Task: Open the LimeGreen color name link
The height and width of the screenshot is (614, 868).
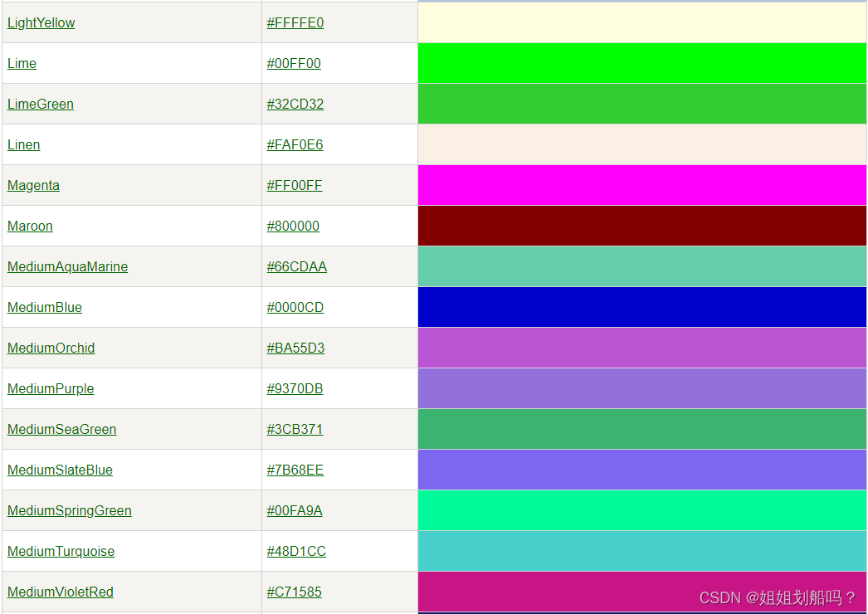Action: tap(41, 104)
